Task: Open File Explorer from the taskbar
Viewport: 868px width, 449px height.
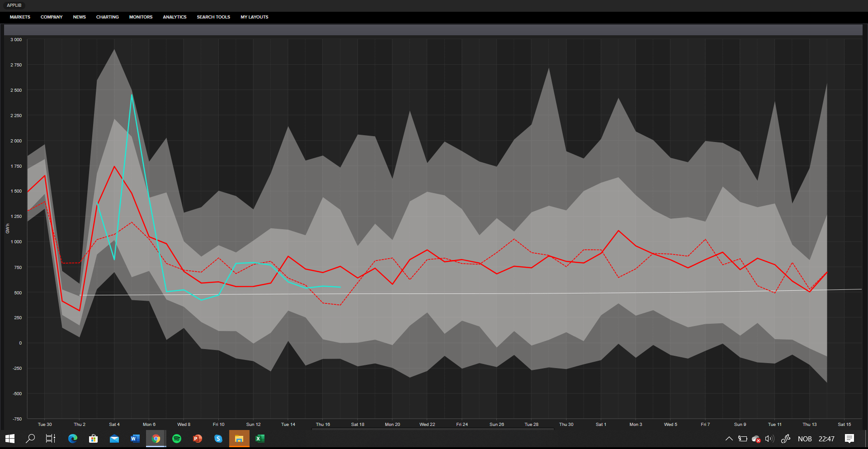Action: point(239,439)
